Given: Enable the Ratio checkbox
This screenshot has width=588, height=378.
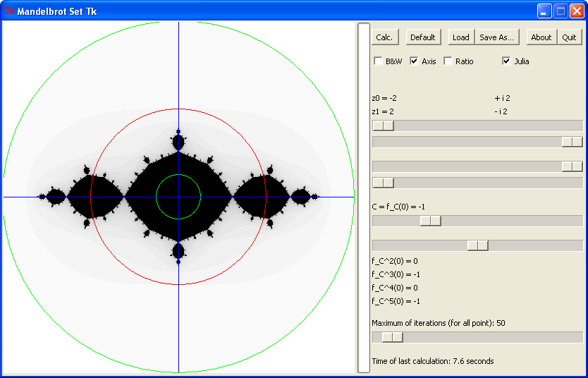Looking at the screenshot, I should 448,61.
